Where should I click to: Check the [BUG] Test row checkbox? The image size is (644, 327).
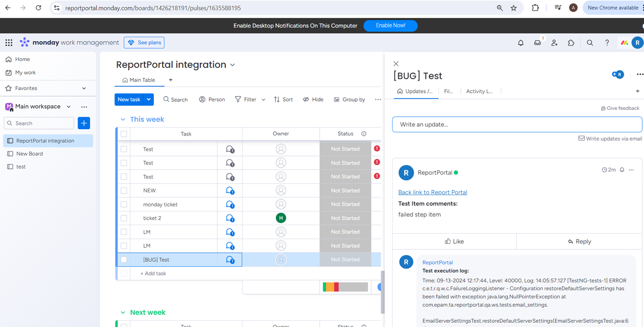123,259
